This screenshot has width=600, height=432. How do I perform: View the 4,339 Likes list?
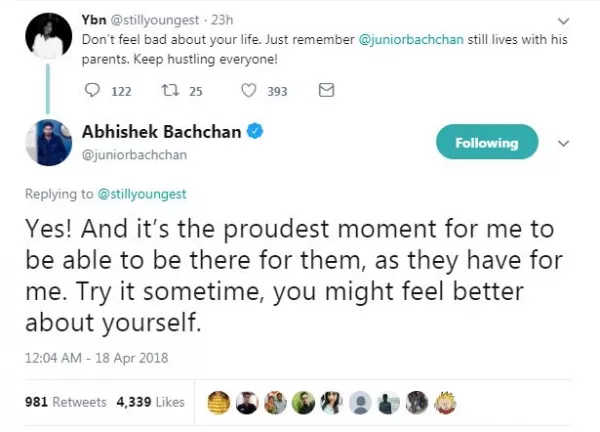tap(151, 402)
